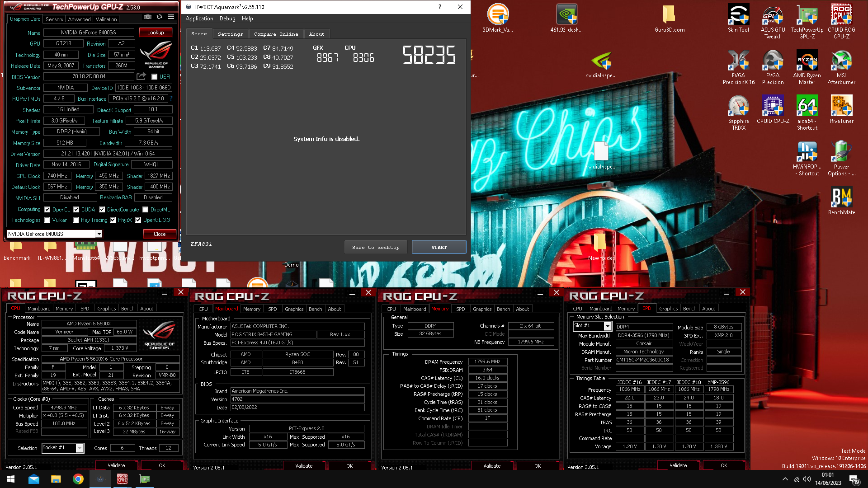Image resolution: width=868 pixels, height=488 pixels.
Task: Toggle PhysX checkbox
Action: (113, 220)
